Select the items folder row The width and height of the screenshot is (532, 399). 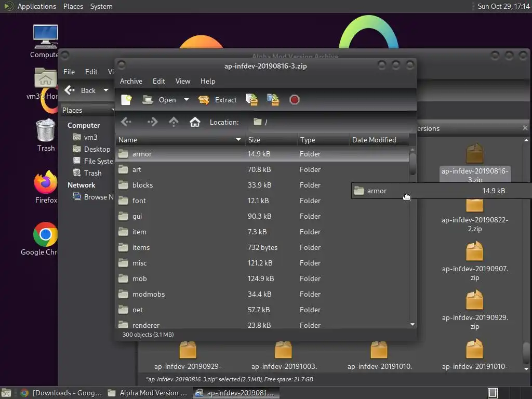[x=262, y=248]
